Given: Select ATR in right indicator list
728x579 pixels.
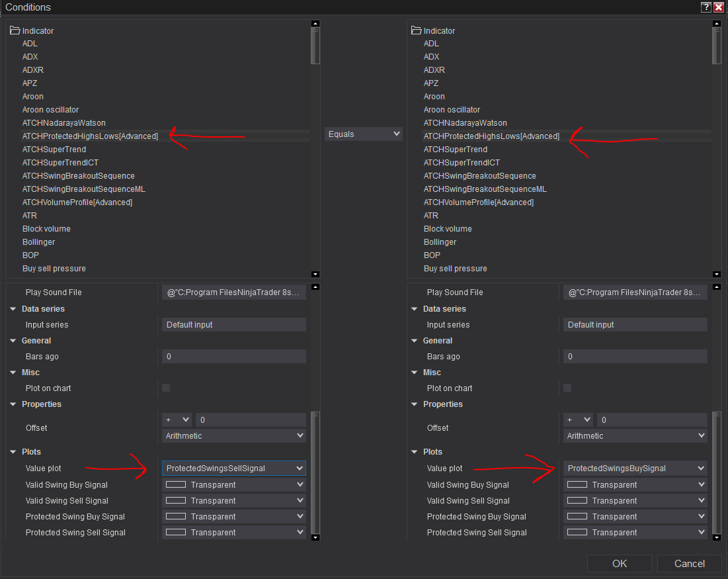Looking at the screenshot, I should tap(431, 216).
